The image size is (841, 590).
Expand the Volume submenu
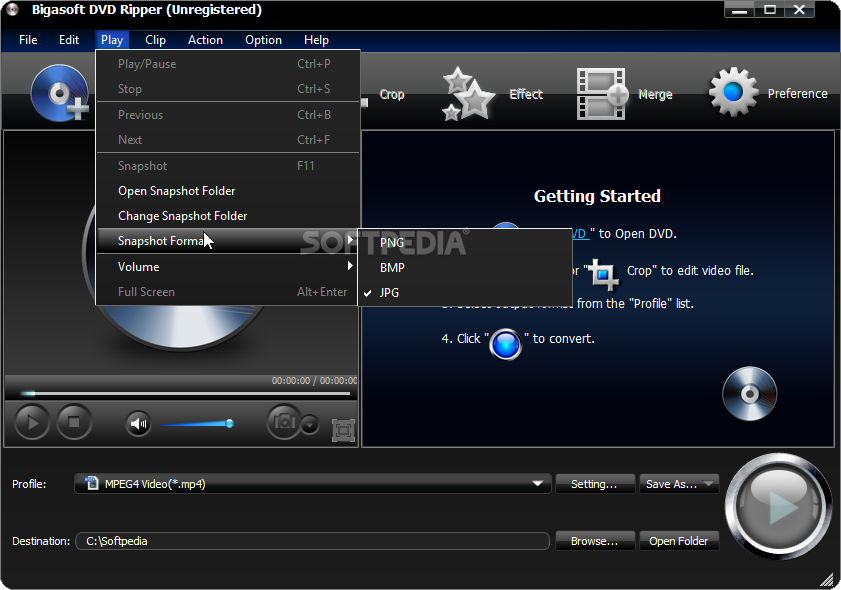point(227,267)
